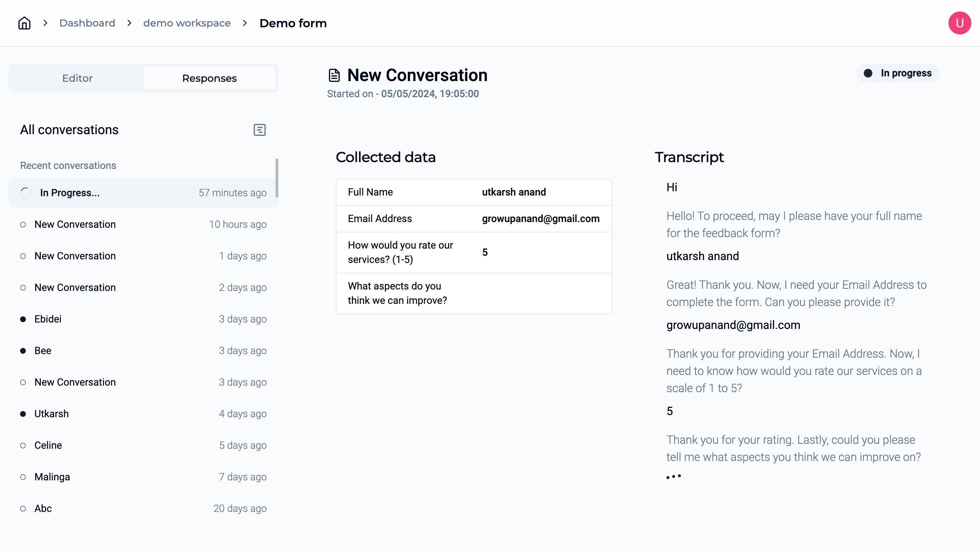Expand the Dashboard breadcrumb dropdown
This screenshot has width=980, height=551.
point(87,23)
